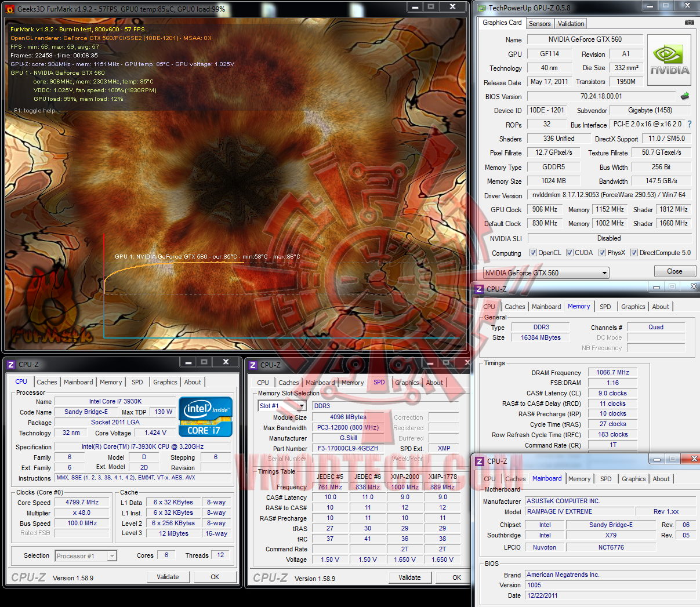The image size is (700, 607).
Task: Click the 'F1: toggle help' text in FurMark
Action: pyautogui.click(x=33, y=111)
